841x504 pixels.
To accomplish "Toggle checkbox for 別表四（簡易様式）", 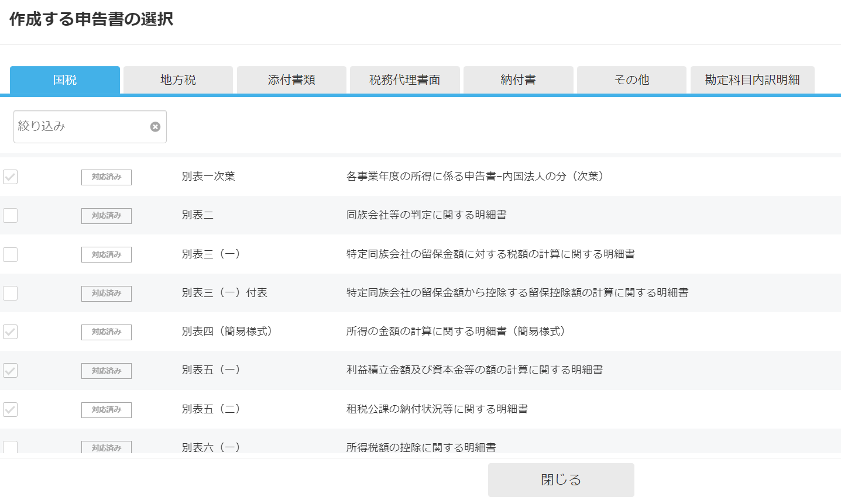I will pyautogui.click(x=10, y=332).
